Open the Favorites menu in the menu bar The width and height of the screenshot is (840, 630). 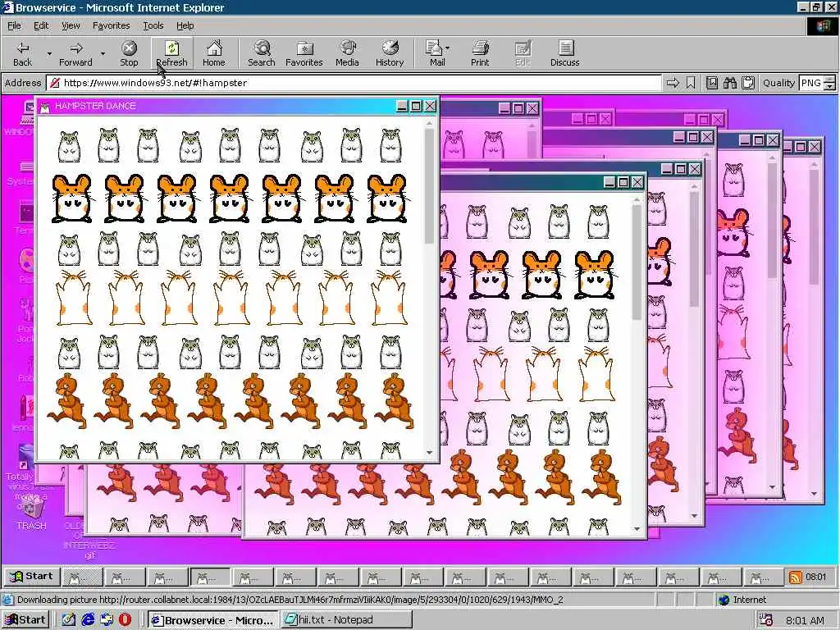pyautogui.click(x=111, y=25)
